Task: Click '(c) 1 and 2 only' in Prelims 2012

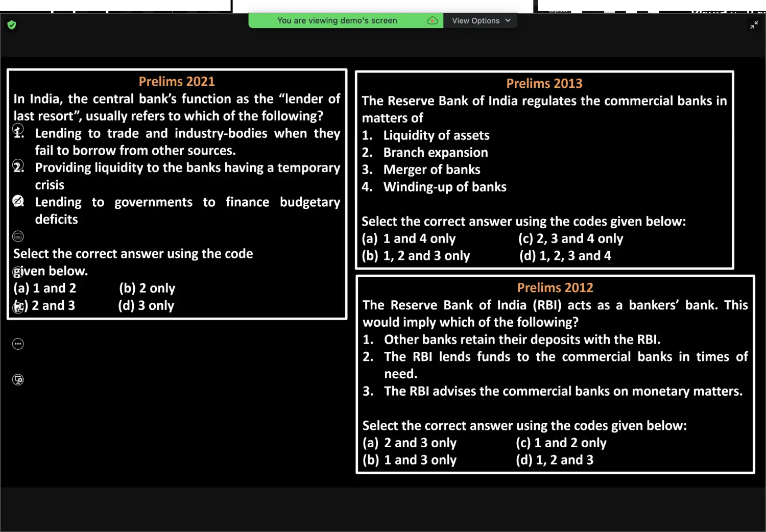Action: click(561, 443)
